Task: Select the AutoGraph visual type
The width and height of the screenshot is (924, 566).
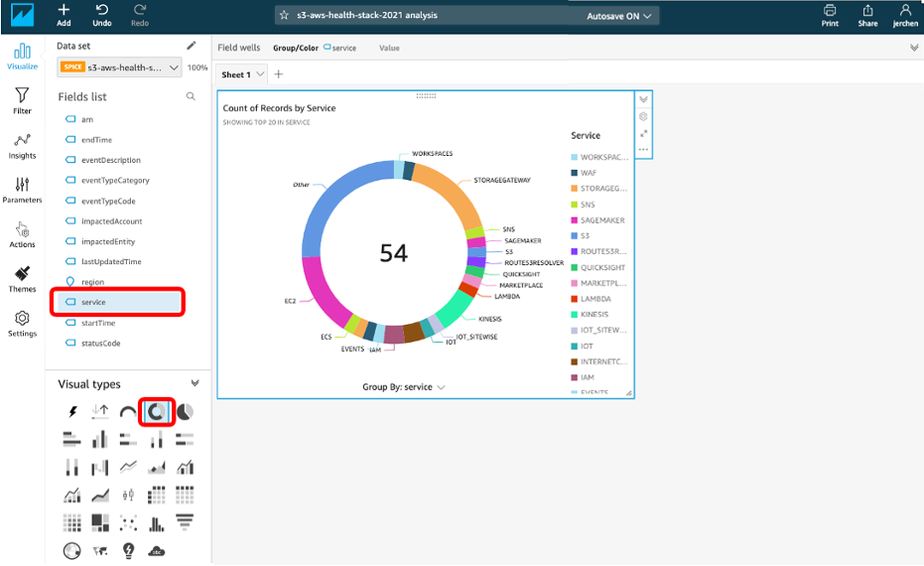Action: coord(72,411)
